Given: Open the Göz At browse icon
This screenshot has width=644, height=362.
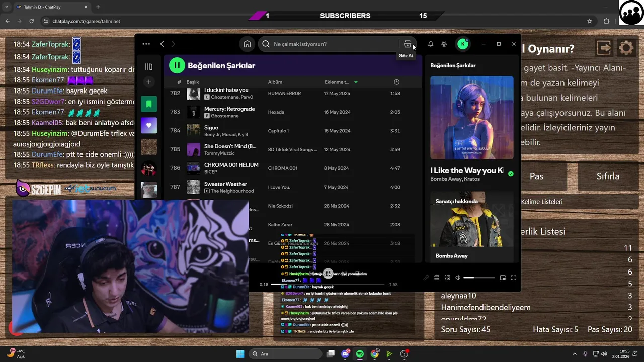Looking at the screenshot, I should (408, 44).
